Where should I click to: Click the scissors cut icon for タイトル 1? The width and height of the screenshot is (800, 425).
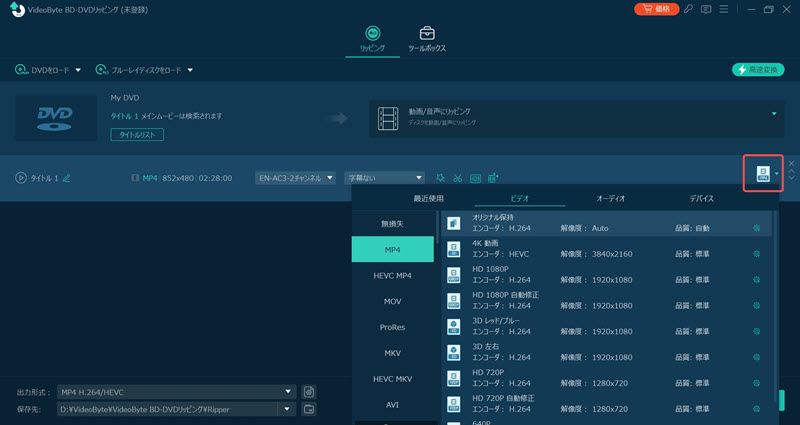pyautogui.click(x=457, y=178)
